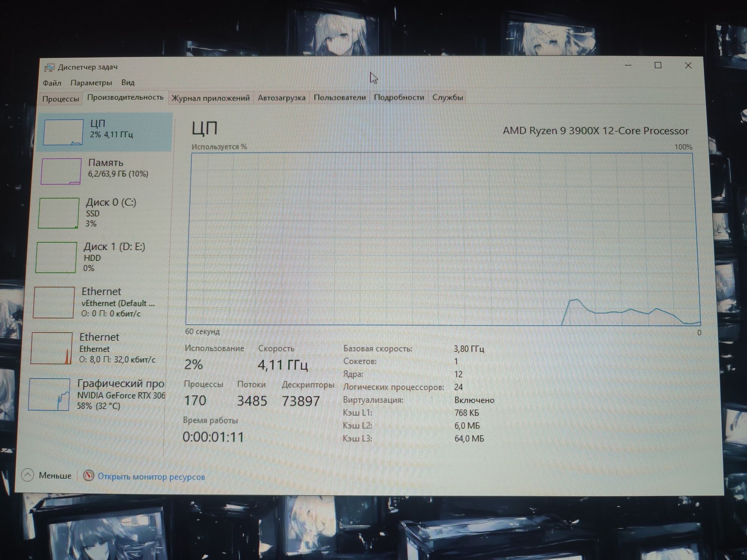Click the Диск 1 (D: E:) label

(114, 247)
